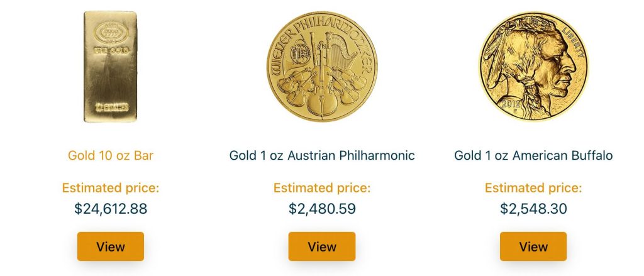644x276 pixels.
Task: Click the $2,480.59 price
Action: click(x=321, y=209)
